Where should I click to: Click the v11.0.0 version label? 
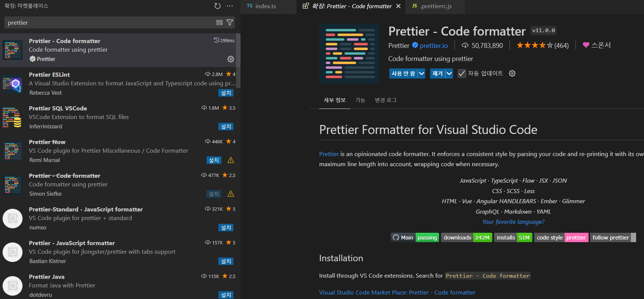pos(544,30)
